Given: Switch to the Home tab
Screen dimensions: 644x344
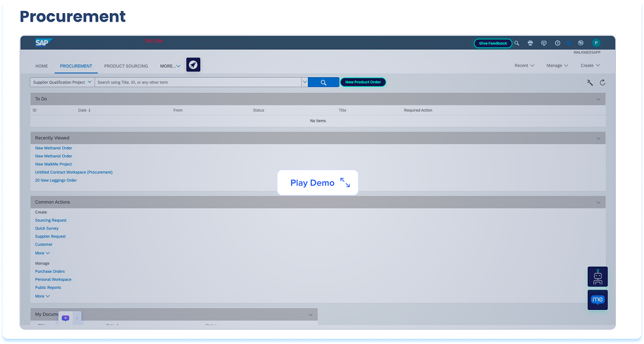Looking at the screenshot, I should (42, 66).
